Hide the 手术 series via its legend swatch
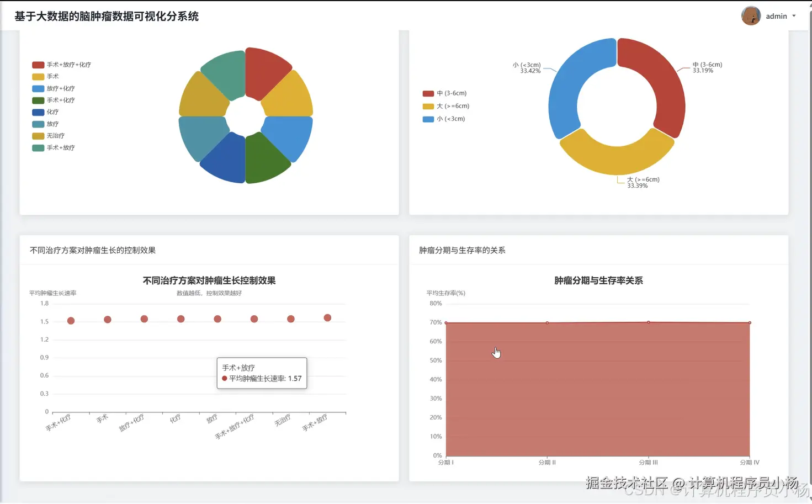Viewport: 812px width, 504px height. tap(38, 76)
